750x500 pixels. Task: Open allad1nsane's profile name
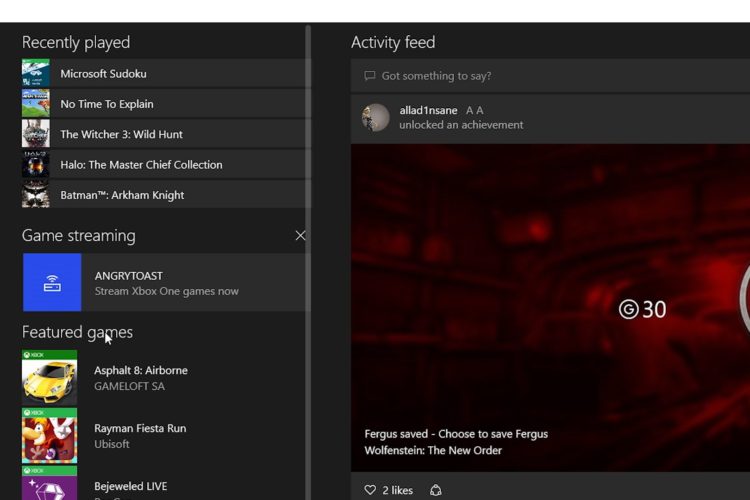coord(428,111)
